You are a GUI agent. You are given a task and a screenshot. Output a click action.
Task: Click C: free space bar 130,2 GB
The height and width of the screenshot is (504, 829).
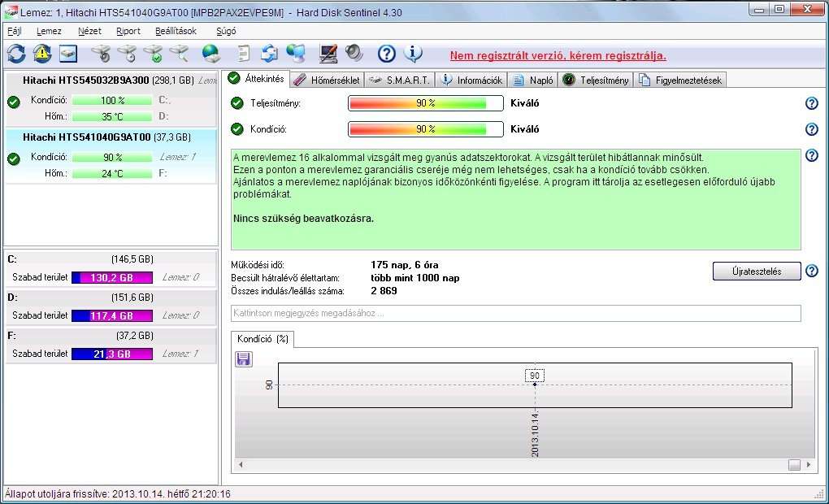point(112,278)
